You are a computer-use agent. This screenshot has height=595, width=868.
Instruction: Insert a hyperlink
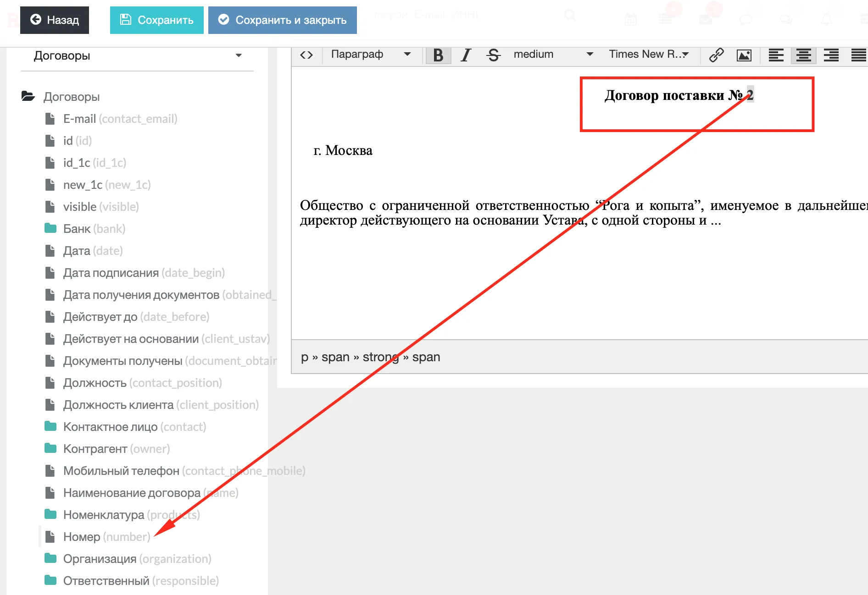point(716,55)
